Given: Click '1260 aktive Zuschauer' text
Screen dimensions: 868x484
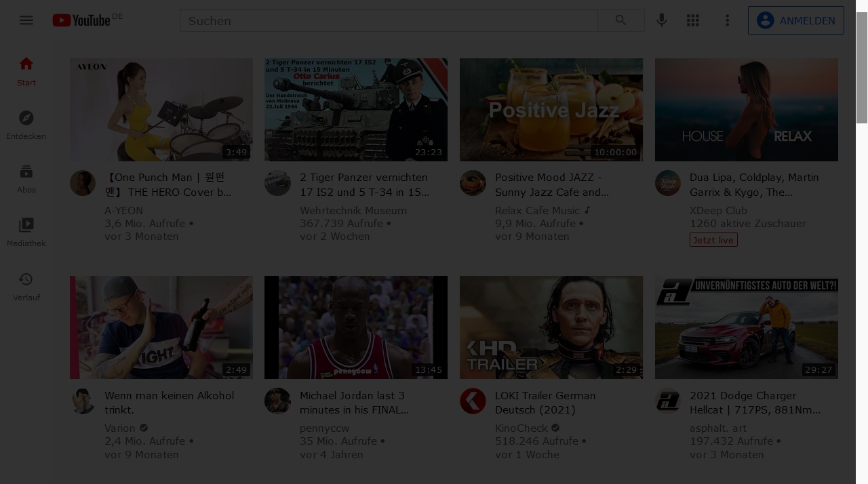Looking at the screenshot, I should pyautogui.click(x=748, y=224).
